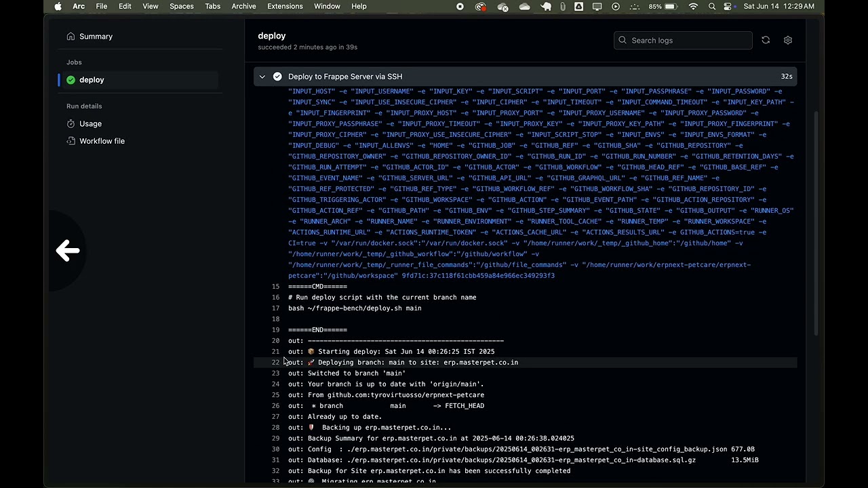Viewport: 868px width, 488px height.
Task: Open the View menu
Action: [x=151, y=6]
